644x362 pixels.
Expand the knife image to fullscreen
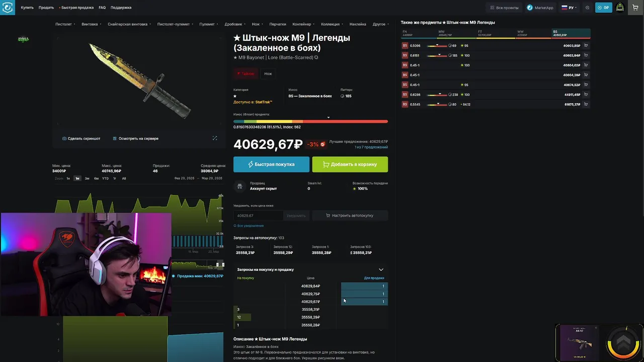click(x=215, y=138)
